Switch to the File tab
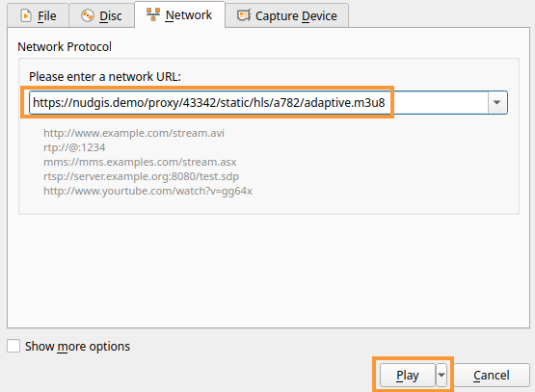Image resolution: width=535 pixels, height=392 pixels. [38, 15]
